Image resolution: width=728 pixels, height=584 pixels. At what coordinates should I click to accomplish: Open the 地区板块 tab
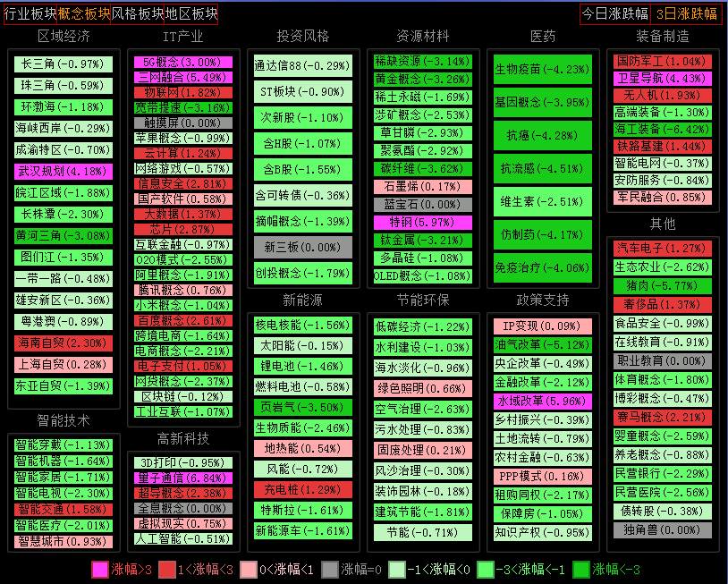(190, 14)
